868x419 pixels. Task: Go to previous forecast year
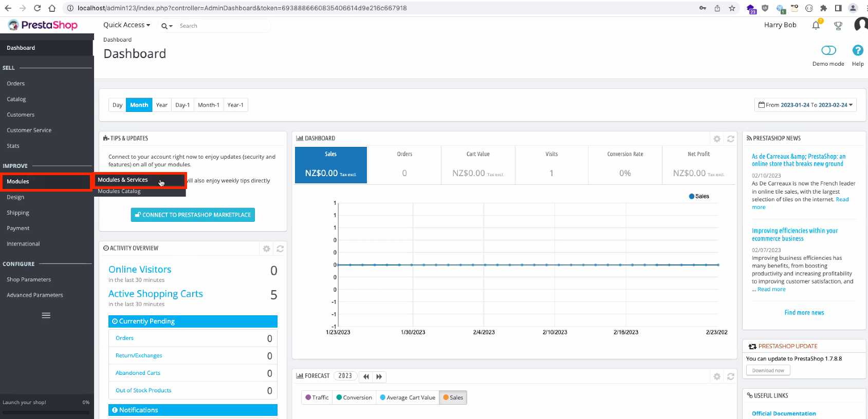[x=366, y=376]
